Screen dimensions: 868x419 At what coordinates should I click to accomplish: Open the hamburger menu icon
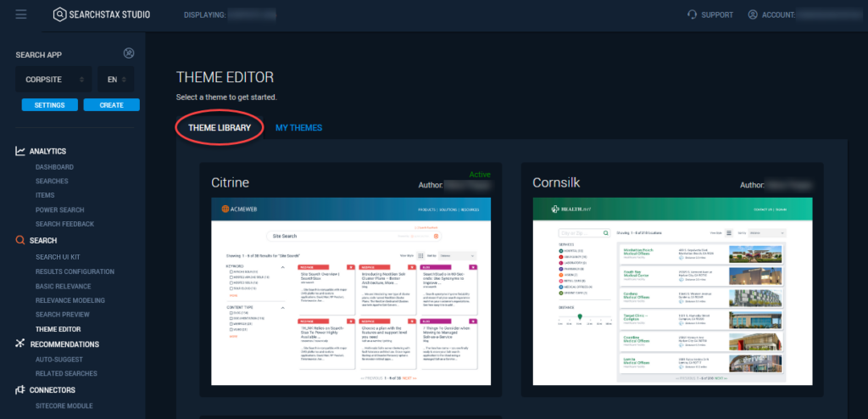(x=21, y=14)
